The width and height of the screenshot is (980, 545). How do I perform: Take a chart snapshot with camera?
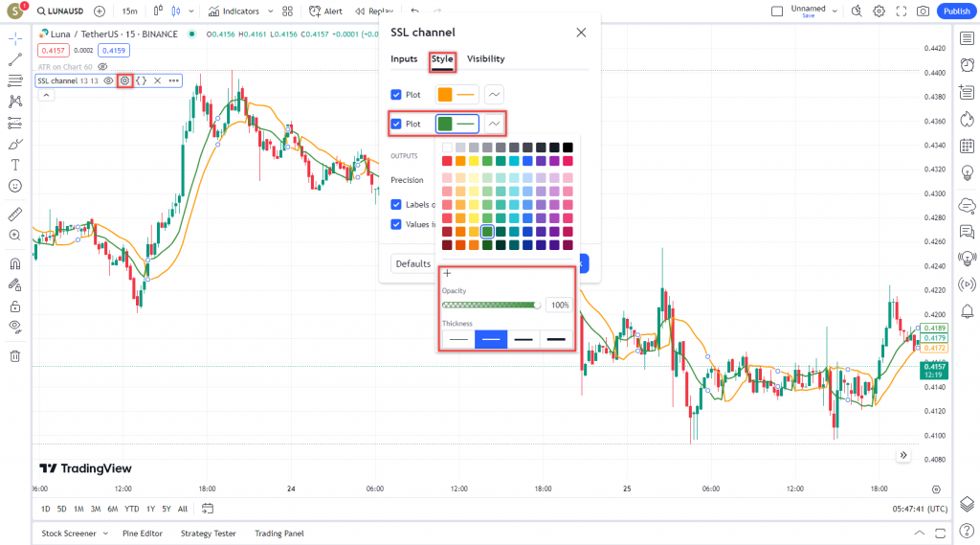click(924, 11)
